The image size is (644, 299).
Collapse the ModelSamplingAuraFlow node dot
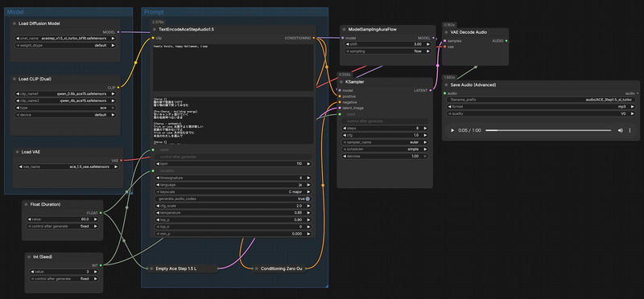coord(345,30)
